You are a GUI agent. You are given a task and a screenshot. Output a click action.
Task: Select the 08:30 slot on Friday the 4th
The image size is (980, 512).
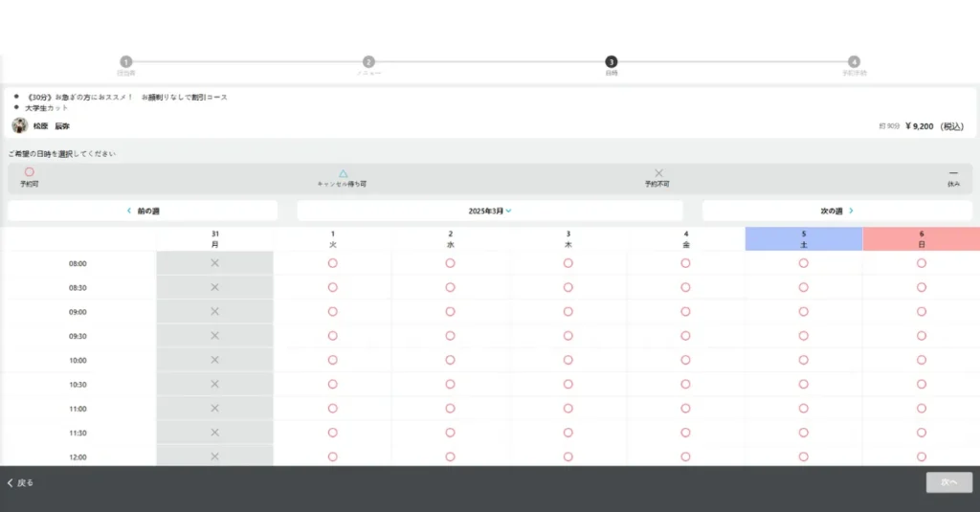click(685, 287)
